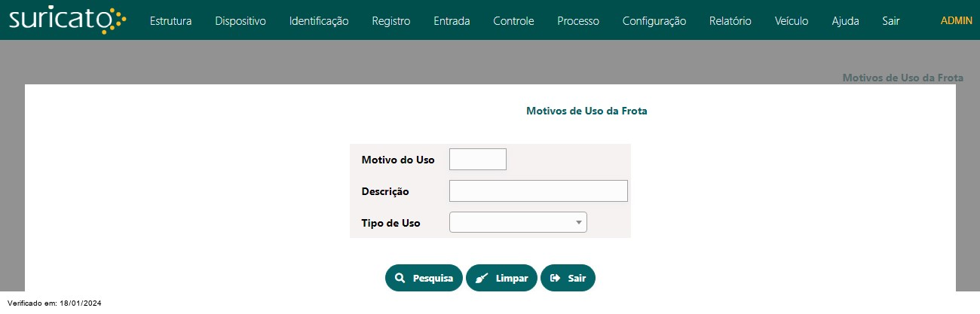Screen dimensions: 980x314
Task: Open the Controle menu
Action: point(513,21)
